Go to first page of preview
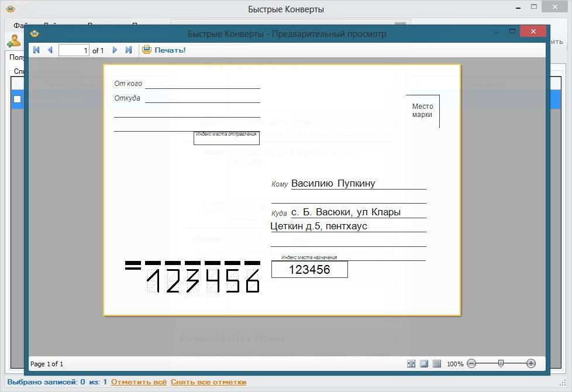 point(36,50)
